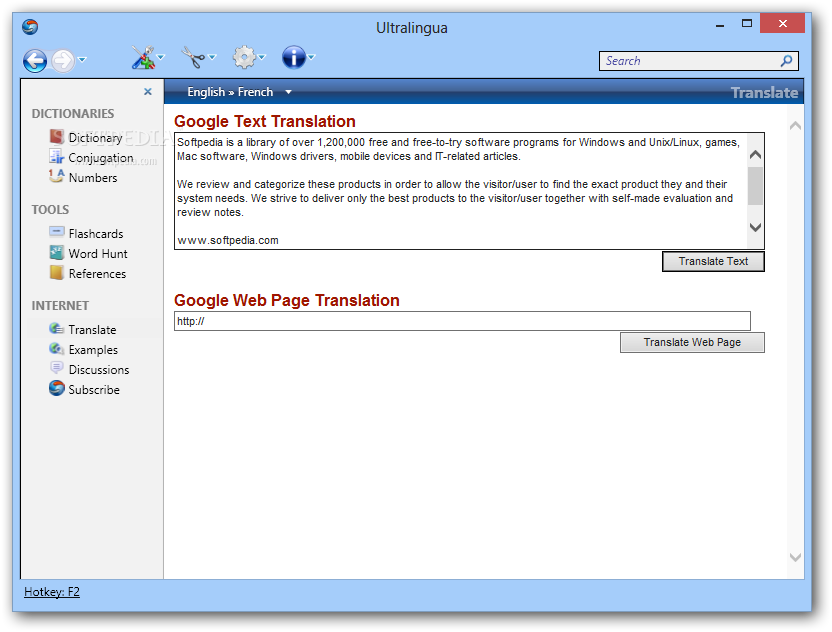832x632 pixels.
Task: Expand the dropdown beside the gear icon
Action: (x=262, y=57)
